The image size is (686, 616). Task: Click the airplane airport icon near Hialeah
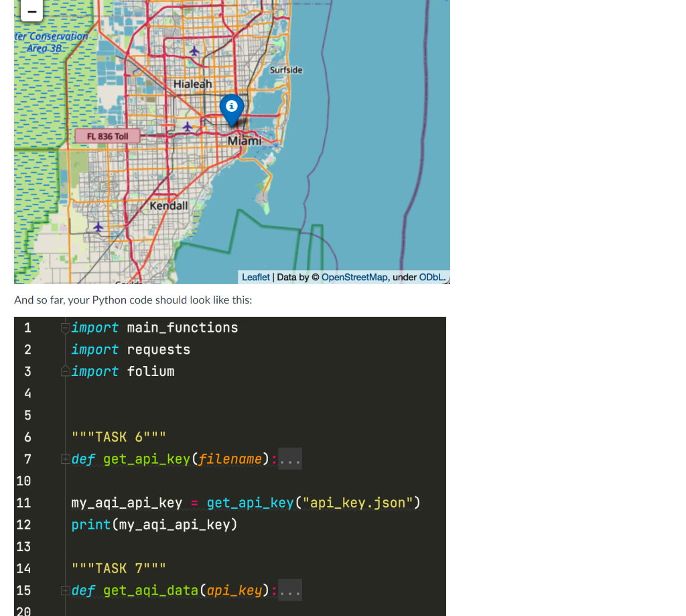click(195, 50)
